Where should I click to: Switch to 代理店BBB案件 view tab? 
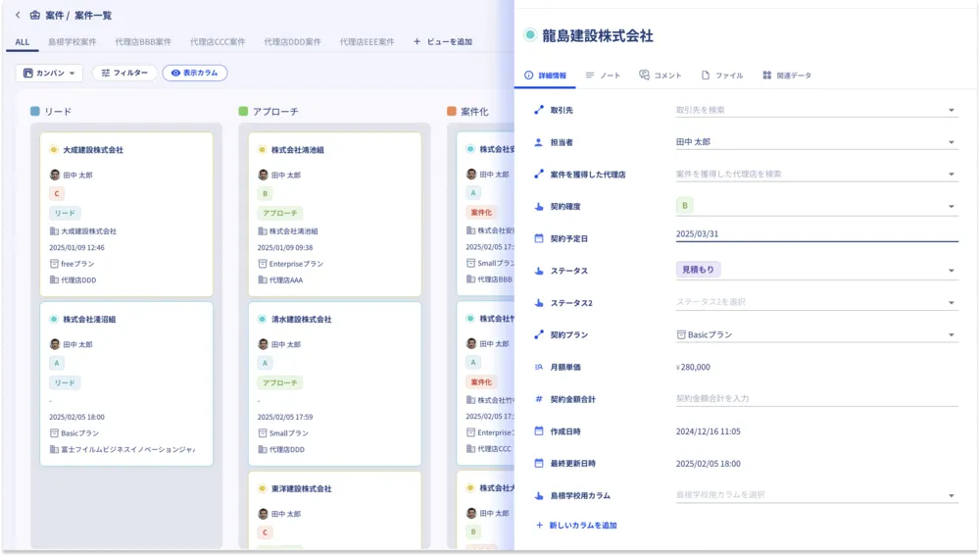(143, 42)
